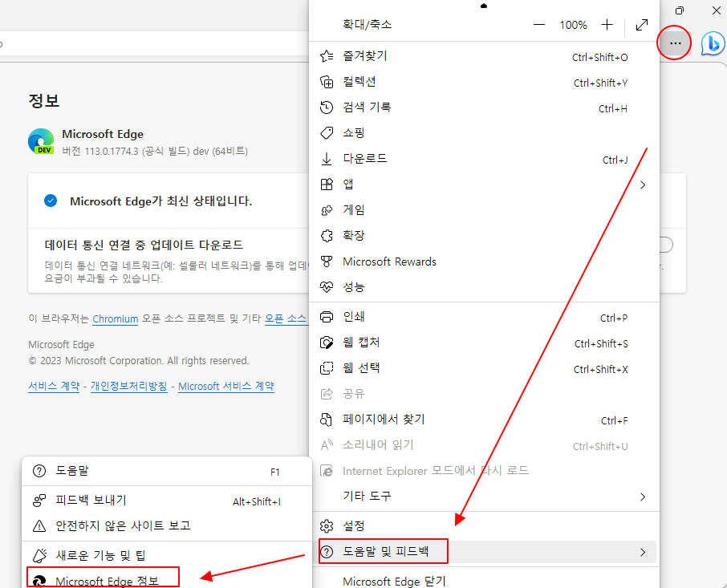Choose 기타 도구 menu item

(x=484, y=497)
